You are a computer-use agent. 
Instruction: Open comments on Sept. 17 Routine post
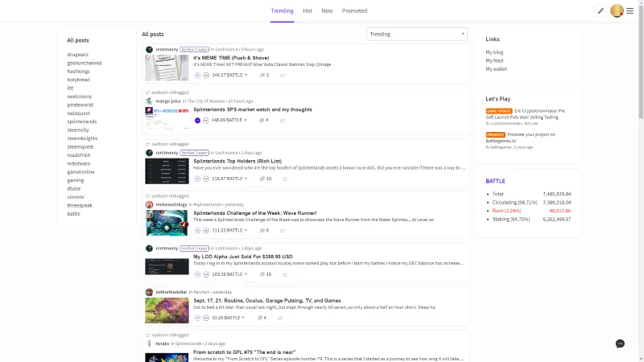coord(262,318)
